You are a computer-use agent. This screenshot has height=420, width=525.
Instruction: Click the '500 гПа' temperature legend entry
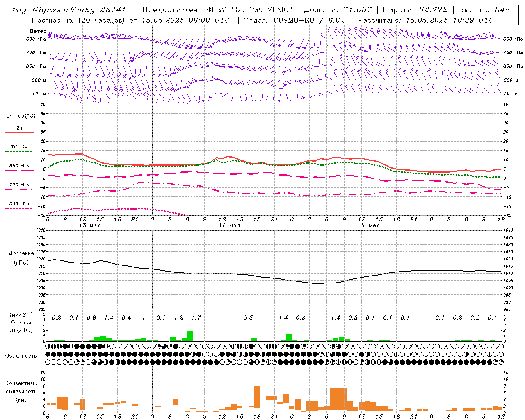pos(19,204)
